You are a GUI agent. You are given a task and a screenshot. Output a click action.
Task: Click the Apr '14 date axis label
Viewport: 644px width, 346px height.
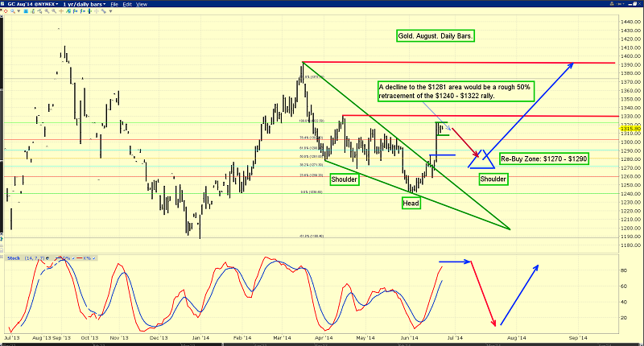324,338
